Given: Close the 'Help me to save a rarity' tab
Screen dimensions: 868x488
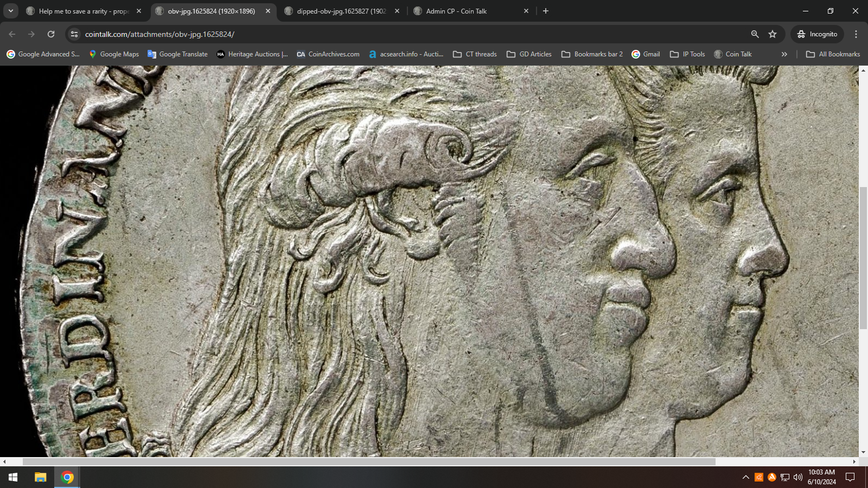Looking at the screenshot, I should (x=139, y=11).
